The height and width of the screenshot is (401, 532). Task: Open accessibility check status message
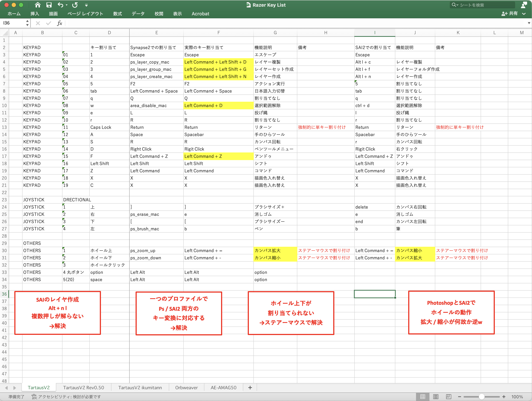click(x=69, y=397)
